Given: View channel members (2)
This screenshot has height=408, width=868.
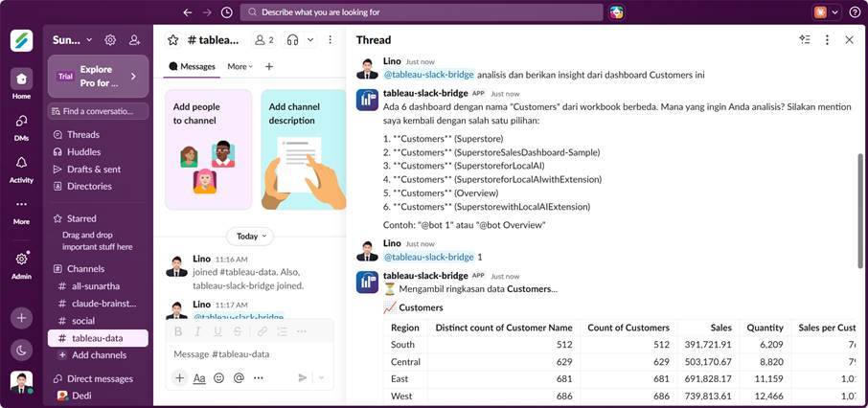Looking at the screenshot, I should [x=264, y=40].
